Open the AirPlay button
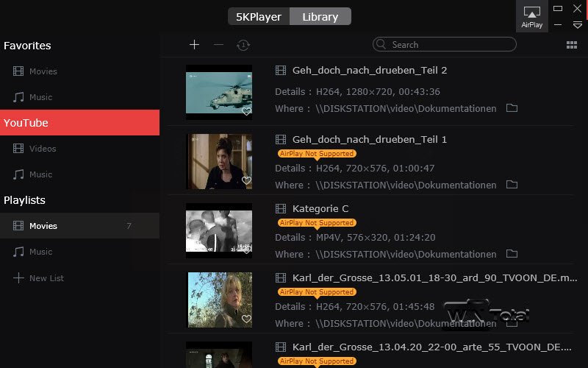588x368 pixels. pos(531,16)
